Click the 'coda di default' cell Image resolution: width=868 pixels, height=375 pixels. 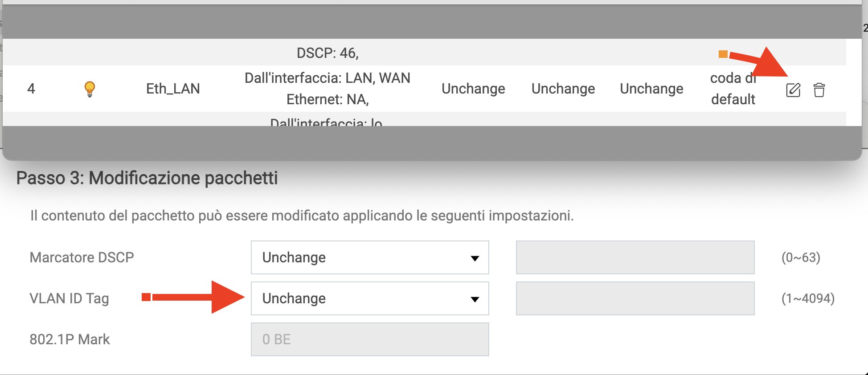click(x=733, y=89)
